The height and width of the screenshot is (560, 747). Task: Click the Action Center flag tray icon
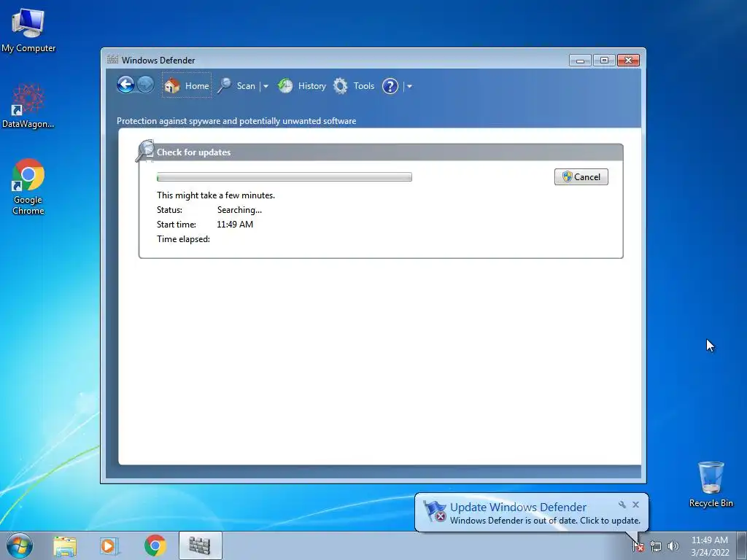pyautogui.click(x=638, y=545)
